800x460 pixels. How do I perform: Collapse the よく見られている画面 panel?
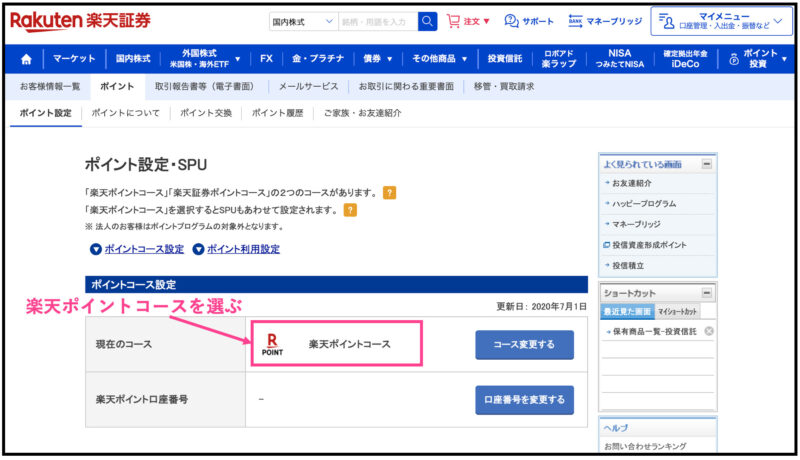tap(707, 164)
